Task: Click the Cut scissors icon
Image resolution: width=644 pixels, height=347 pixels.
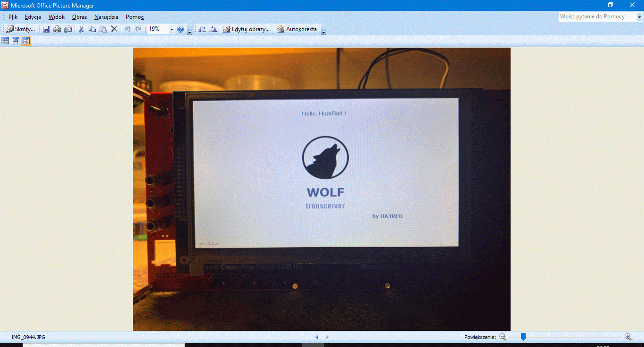Action: [x=81, y=29]
